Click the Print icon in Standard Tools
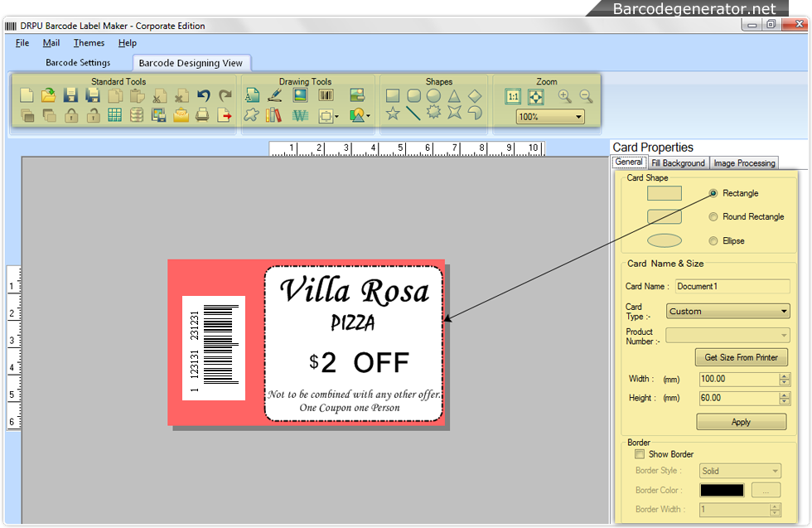Screen dimensions: 812x528 [201, 115]
